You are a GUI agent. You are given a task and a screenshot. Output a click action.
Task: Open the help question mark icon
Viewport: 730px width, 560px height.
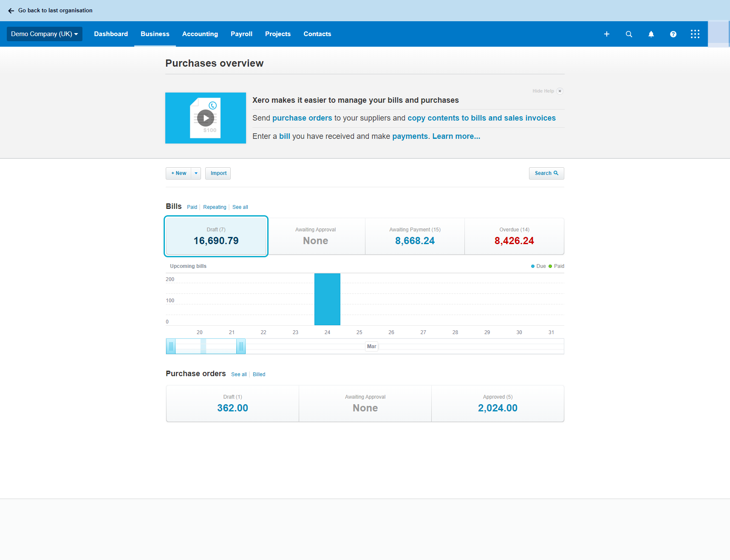point(673,34)
